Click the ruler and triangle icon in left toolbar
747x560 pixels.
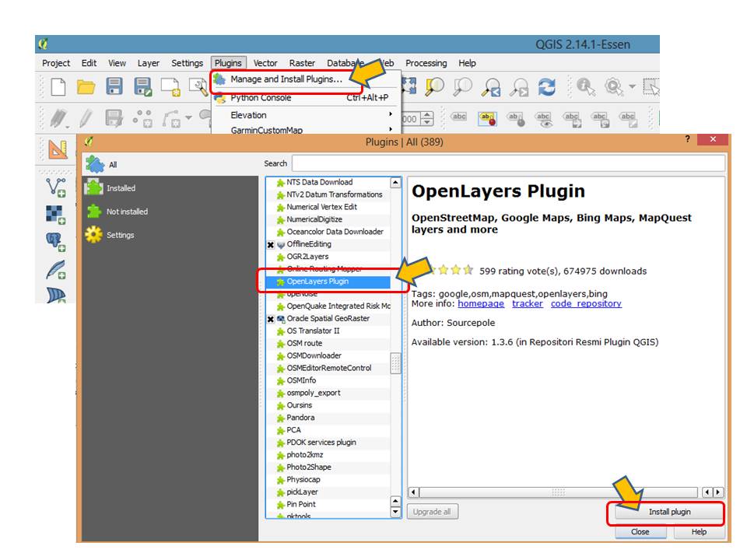click(58, 149)
